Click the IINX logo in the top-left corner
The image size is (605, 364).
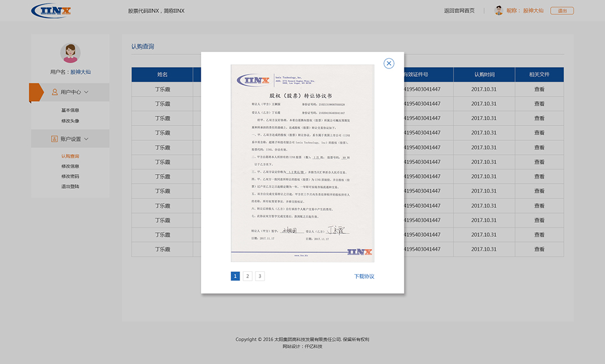click(50, 10)
